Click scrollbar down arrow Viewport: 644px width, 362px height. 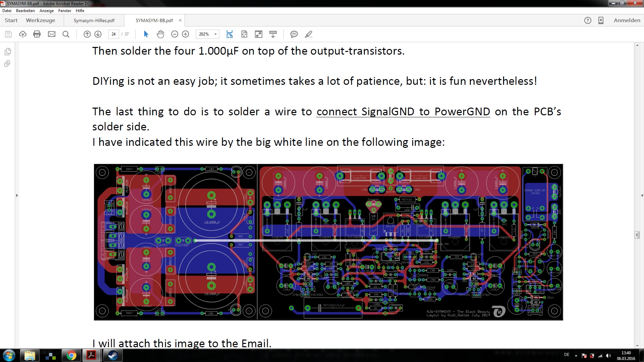click(x=637, y=346)
